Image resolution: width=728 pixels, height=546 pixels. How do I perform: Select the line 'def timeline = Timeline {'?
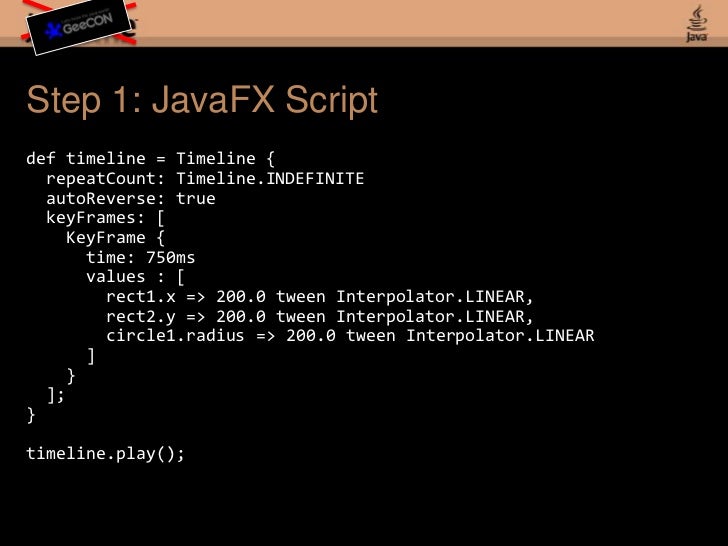[150, 159]
